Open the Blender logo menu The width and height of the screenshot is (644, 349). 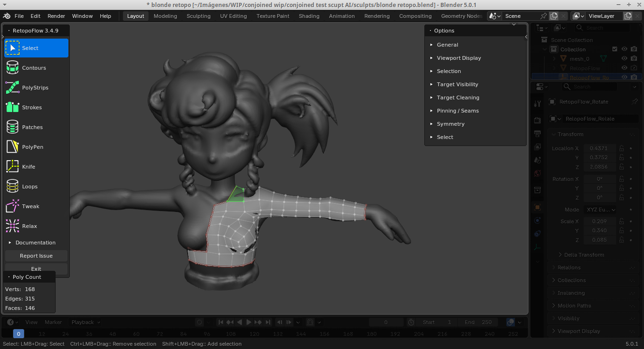(7, 16)
